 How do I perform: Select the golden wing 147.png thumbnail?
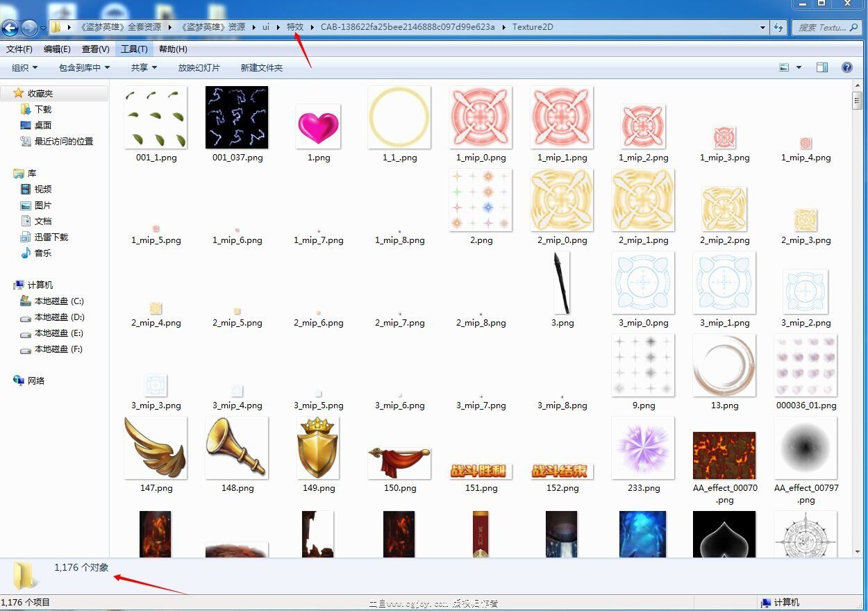156,448
